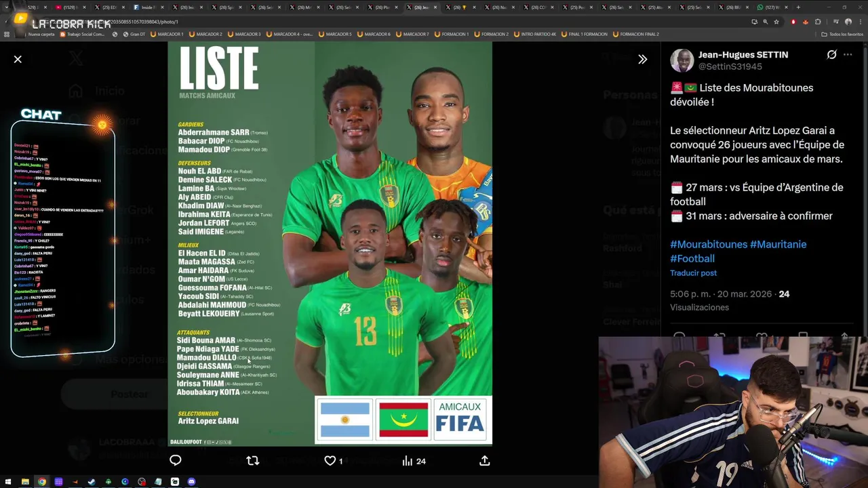
Task: Like the post with the heart icon
Action: tap(330, 461)
